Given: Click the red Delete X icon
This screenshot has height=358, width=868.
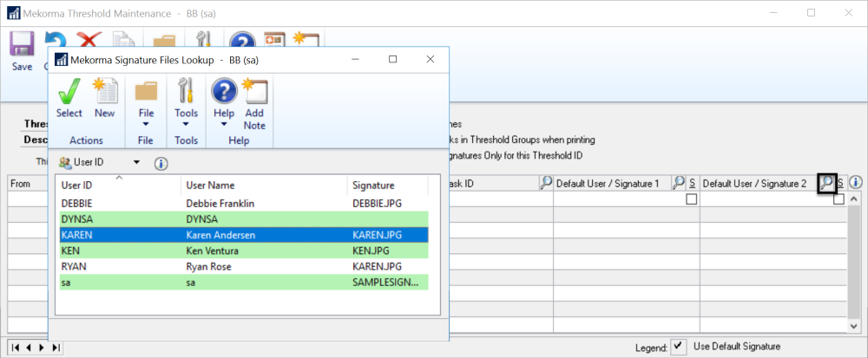Looking at the screenshot, I should (x=88, y=40).
